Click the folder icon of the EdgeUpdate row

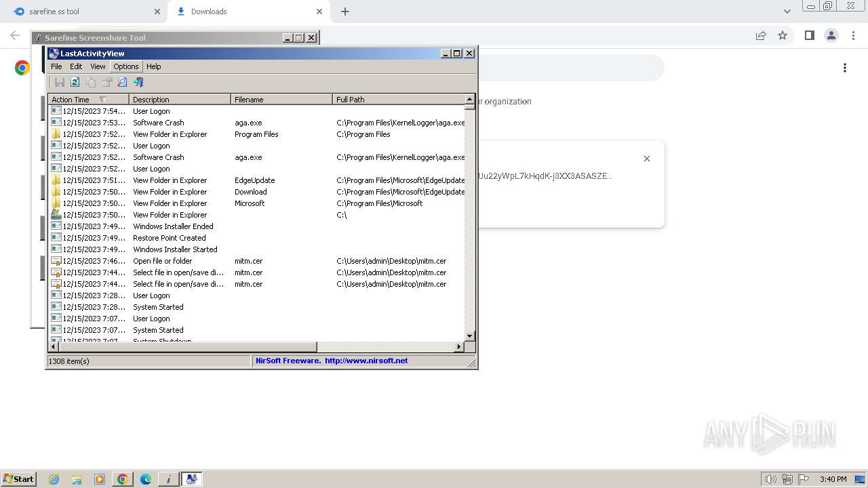click(x=56, y=180)
